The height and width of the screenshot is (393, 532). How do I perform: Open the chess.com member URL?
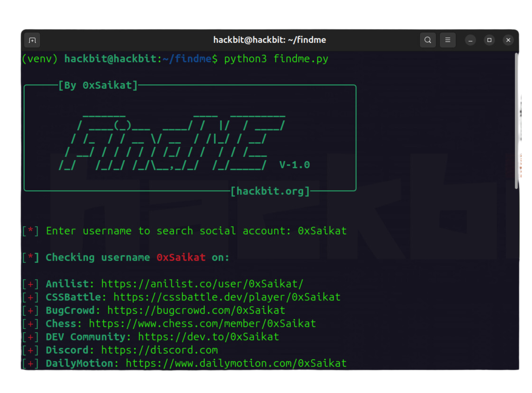tap(202, 324)
